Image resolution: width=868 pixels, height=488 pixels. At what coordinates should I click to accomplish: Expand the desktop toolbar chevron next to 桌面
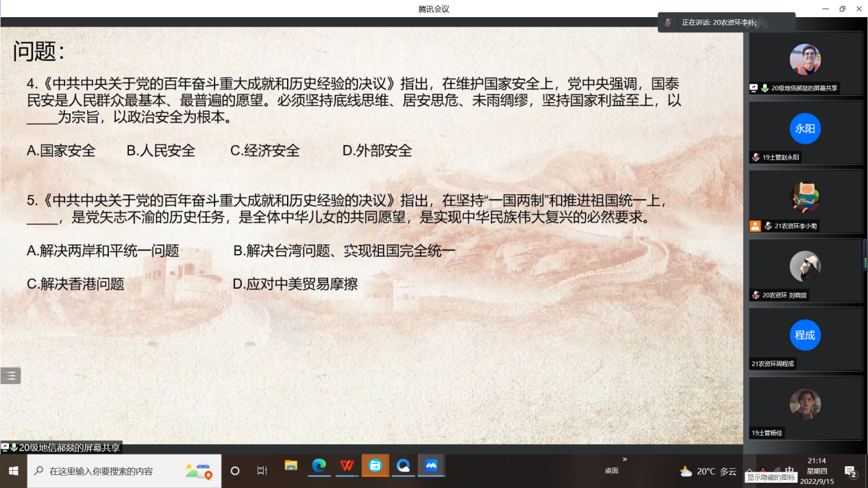[624, 459]
